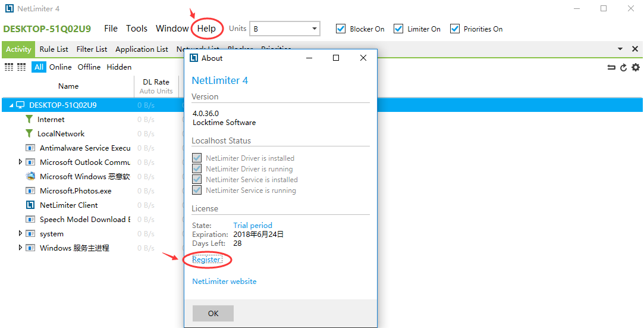Viewport: 644px width, 328px height.
Task: Click the Microsoft Outlook Communications app icon
Action: 30,163
